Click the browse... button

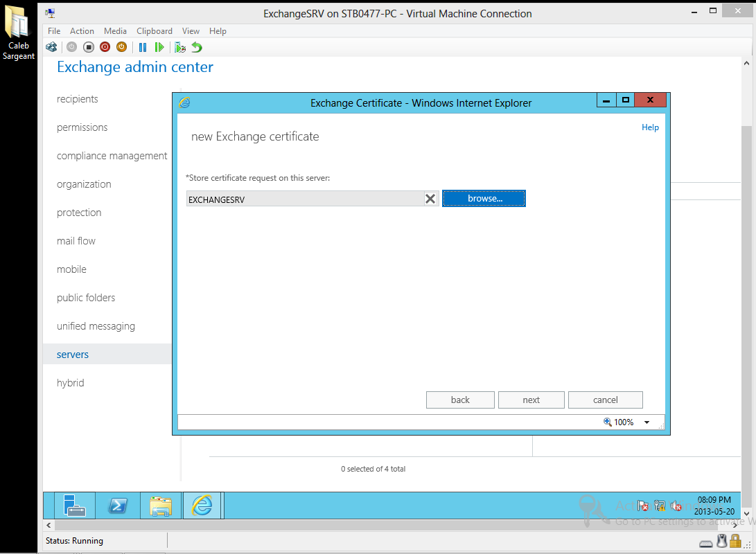(484, 199)
